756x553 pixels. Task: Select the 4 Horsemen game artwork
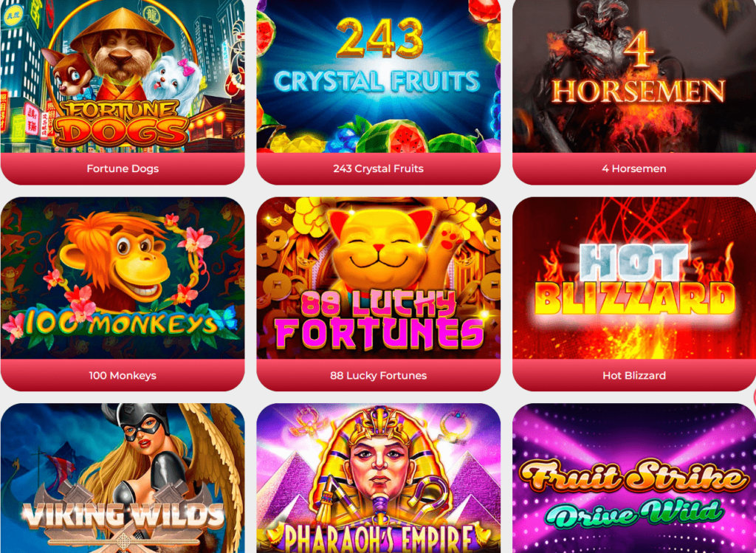(634, 76)
